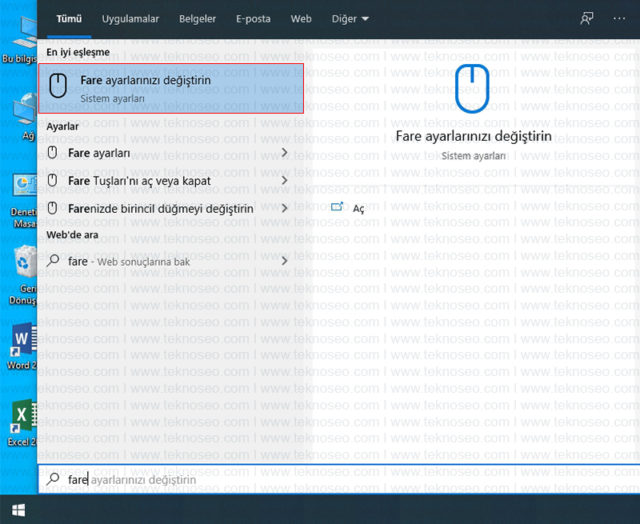
Task: Switch to the Uygulamalar tab
Action: coord(130,19)
